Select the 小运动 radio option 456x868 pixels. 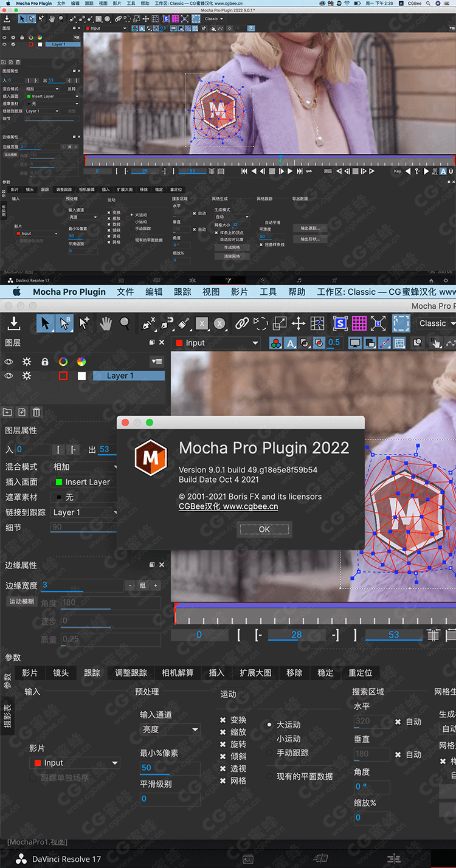coord(269,739)
